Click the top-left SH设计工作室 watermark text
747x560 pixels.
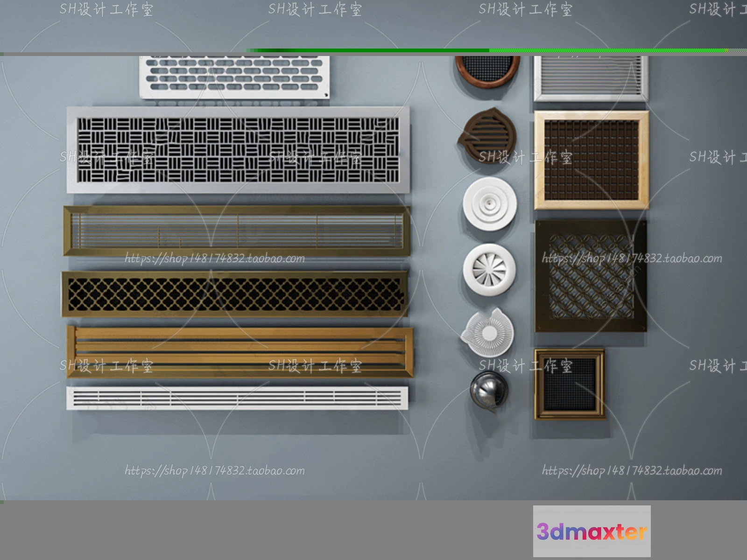pos(106,9)
